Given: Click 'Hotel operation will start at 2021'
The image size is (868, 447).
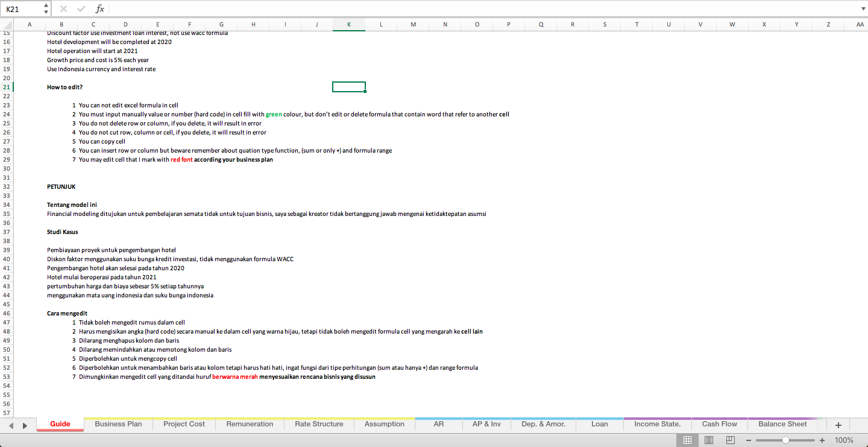Looking at the screenshot, I should point(92,51).
